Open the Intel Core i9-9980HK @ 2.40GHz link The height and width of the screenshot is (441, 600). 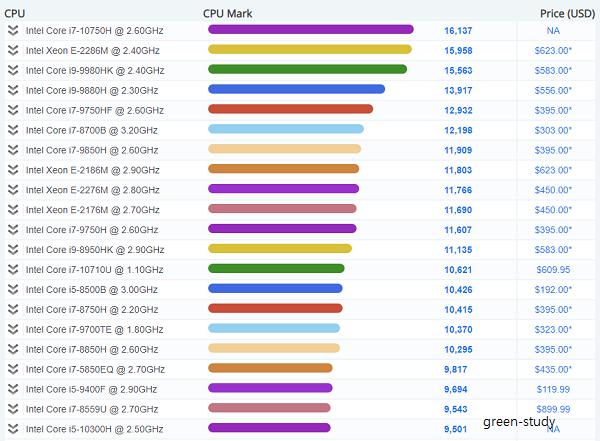click(x=95, y=70)
